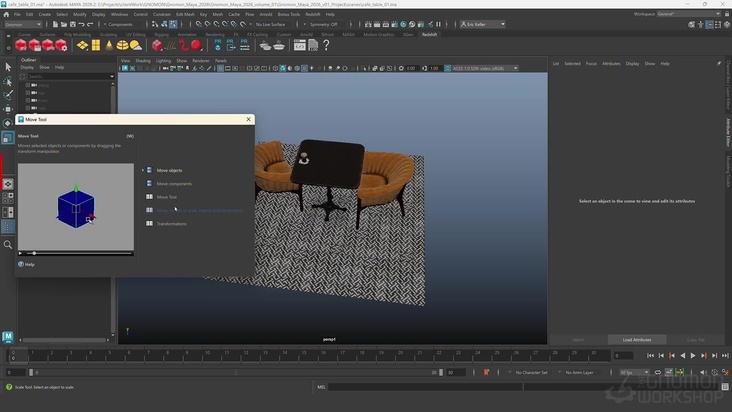Open the ACES 1.0 SDR-video view transform dropdown

[485, 69]
